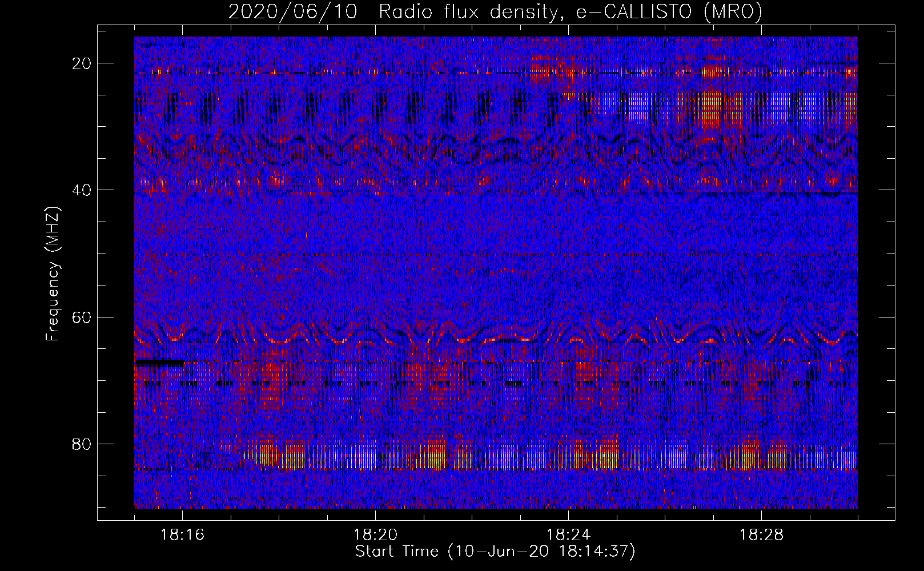Screen dimensions: 924x571
Task: Click the 18:24 time tick label
Action: click(x=568, y=535)
